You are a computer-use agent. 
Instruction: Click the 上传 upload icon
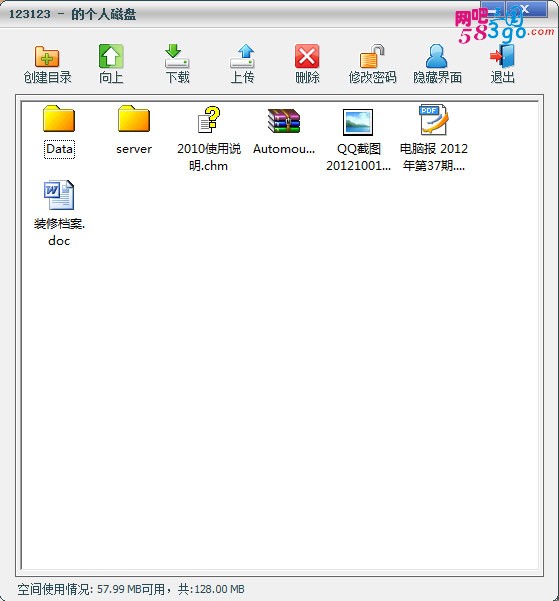pyautogui.click(x=242, y=56)
